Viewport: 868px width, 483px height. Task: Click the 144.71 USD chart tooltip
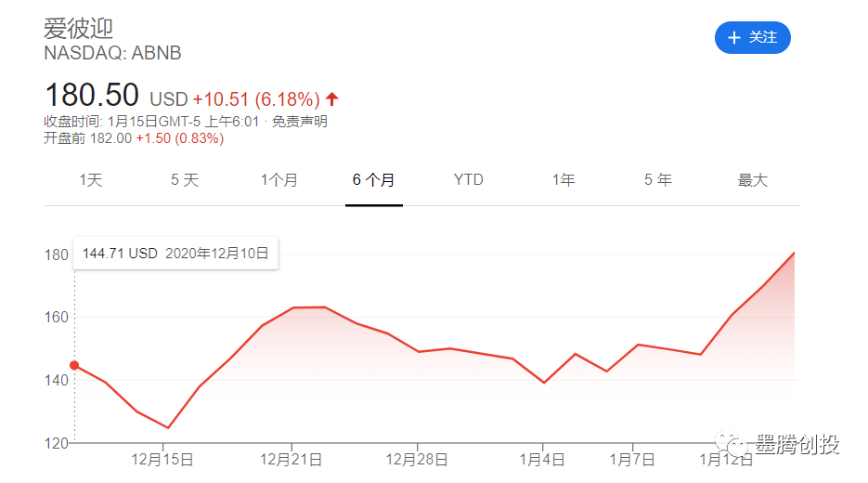click(x=175, y=253)
